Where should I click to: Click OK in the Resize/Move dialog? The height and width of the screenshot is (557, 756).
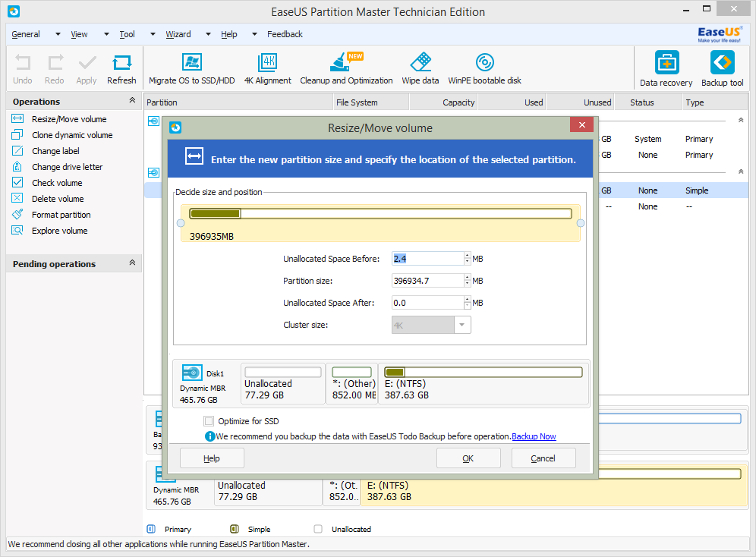[468, 458]
